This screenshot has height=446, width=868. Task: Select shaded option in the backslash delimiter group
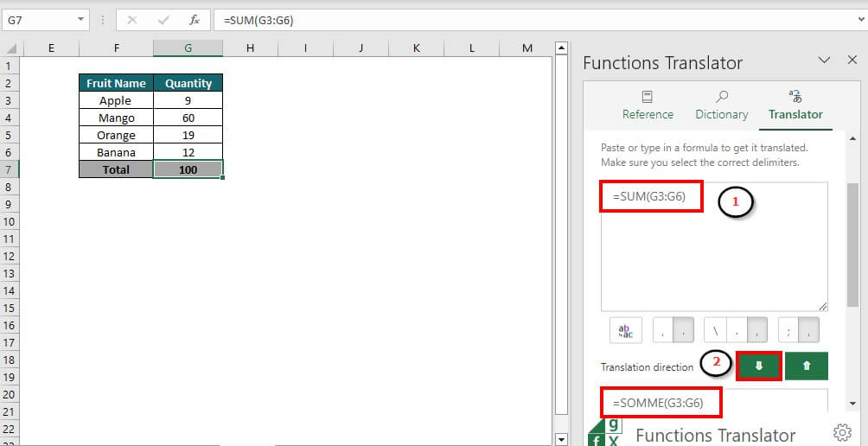click(x=757, y=330)
